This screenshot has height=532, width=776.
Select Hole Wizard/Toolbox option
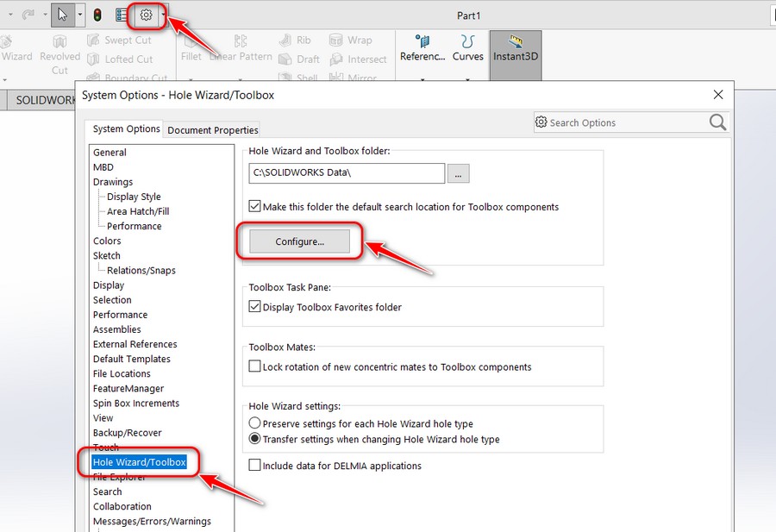pos(139,462)
